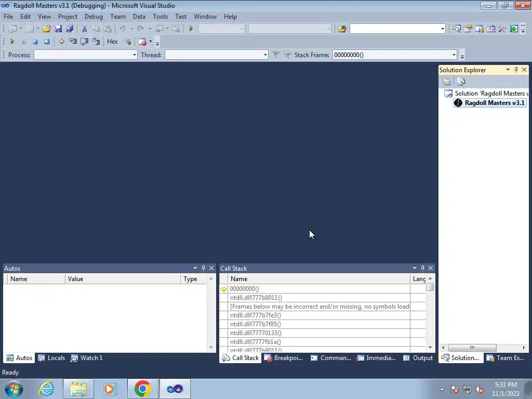Switch to the Immediate window tab
The width and height of the screenshot is (532, 399).
376,358
